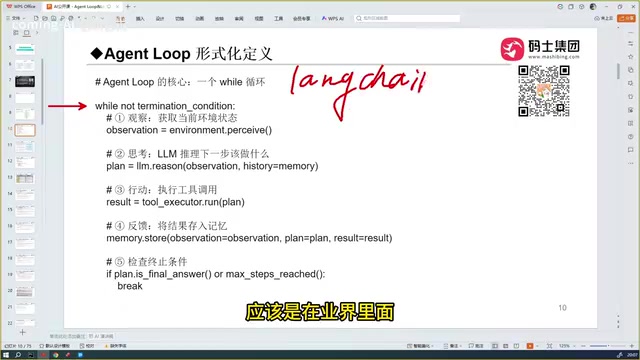The height and width of the screenshot is (360, 640).
Task: Toggle the comments button in status bar
Action: (x=476, y=346)
